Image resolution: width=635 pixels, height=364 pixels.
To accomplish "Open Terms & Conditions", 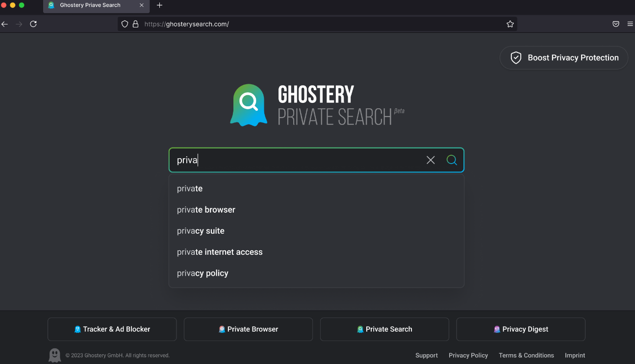I will click(526, 356).
